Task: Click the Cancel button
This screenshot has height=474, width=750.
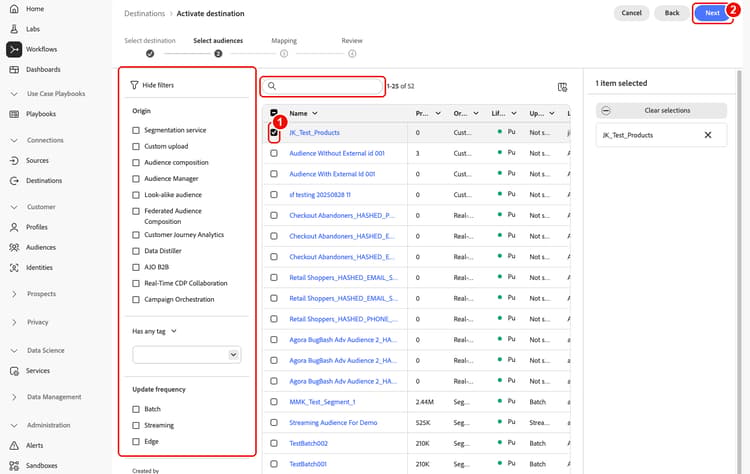Action: tap(631, 13)
